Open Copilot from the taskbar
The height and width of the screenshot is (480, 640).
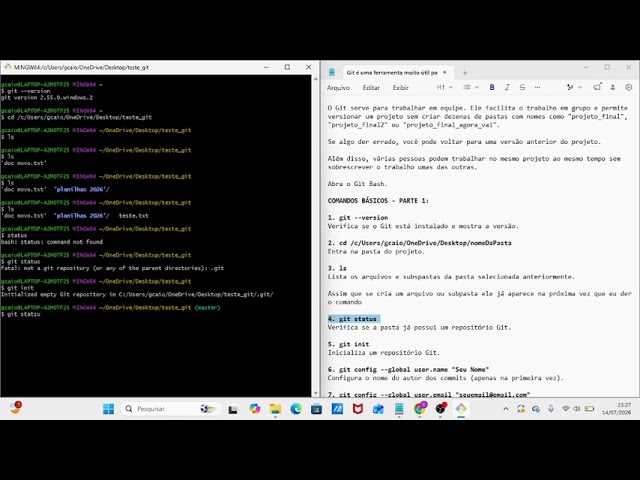tap(255, 409)
